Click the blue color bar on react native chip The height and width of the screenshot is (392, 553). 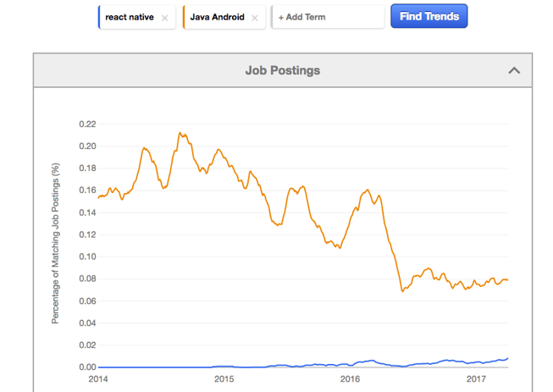point(99,17)
